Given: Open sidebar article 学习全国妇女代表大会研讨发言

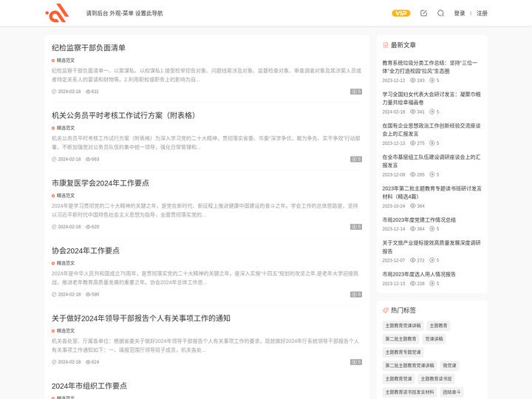Looking at the screenshot, I should click(x=432, y=98).
